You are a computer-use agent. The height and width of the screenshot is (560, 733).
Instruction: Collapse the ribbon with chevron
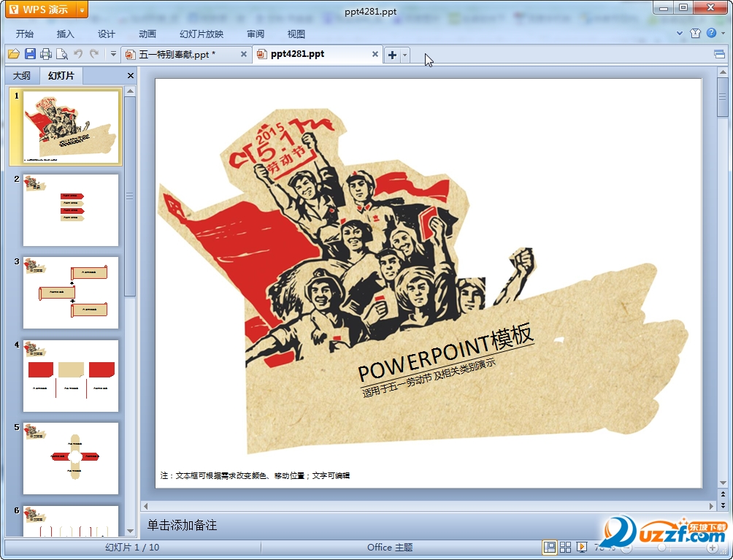click(680, 33)
